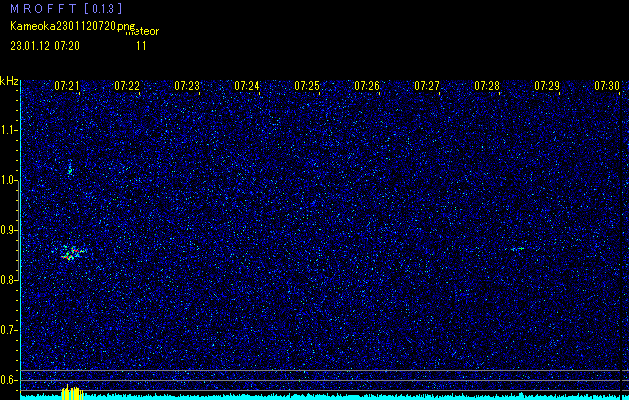Click the 0.6 kHz frequency label
The image size is (629, 400).
click(9, 380)
